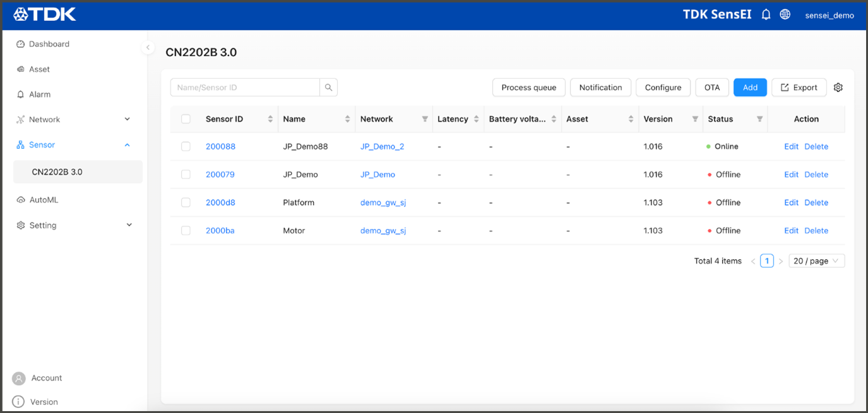Check the row for sensor 200088
The image size is (868, 413).
pyautogui.click(x=186, y=146)
